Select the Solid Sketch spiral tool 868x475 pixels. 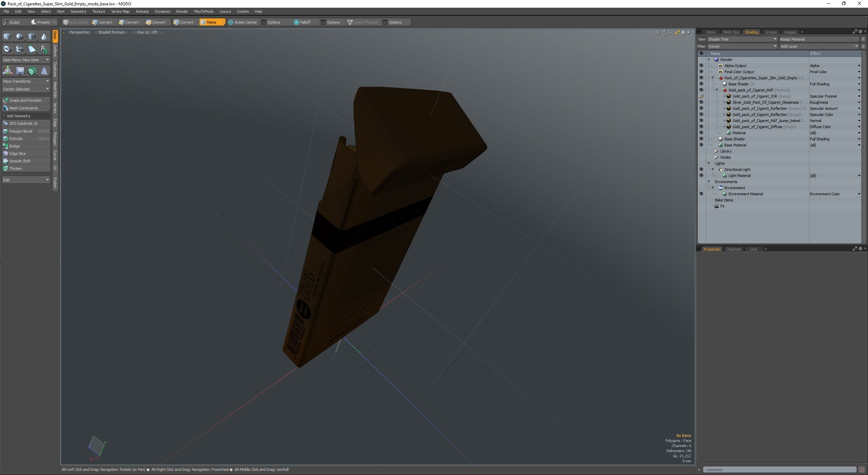point(19,49)
